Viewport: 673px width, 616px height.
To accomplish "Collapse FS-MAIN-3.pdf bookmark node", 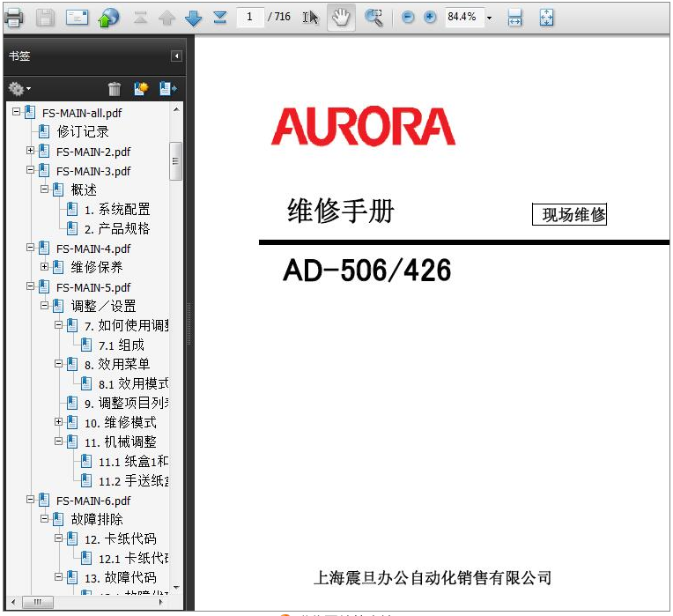I will click(30, 169).
